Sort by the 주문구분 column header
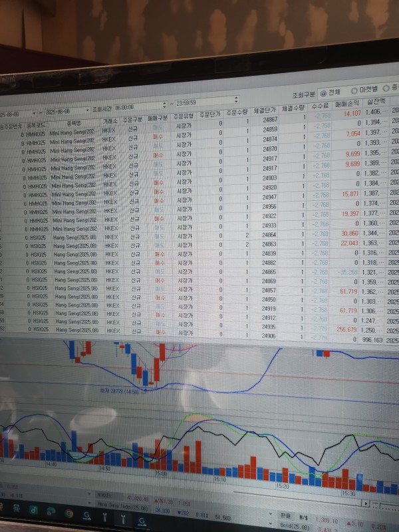This screenshot has width=399, height=532. 132,120
